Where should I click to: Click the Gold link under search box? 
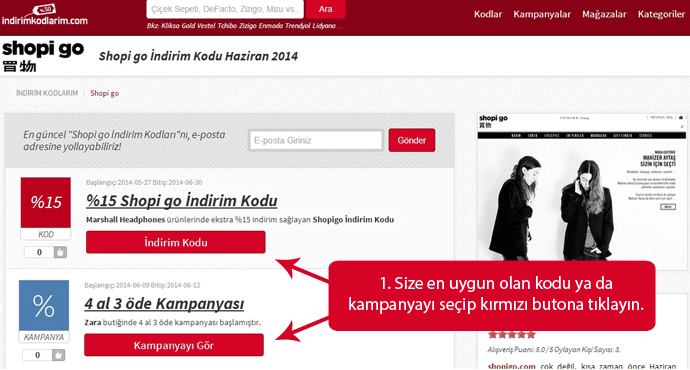tap(188, 26)
